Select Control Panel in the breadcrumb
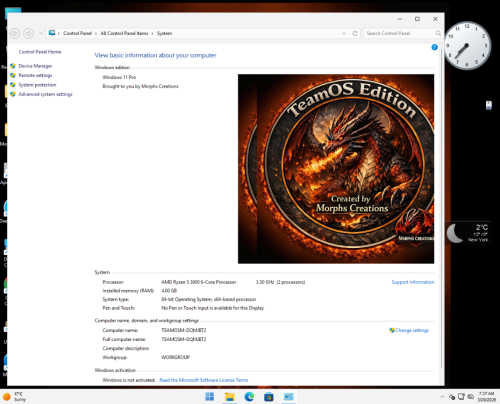Screen dimensions: 500x404 77,33
